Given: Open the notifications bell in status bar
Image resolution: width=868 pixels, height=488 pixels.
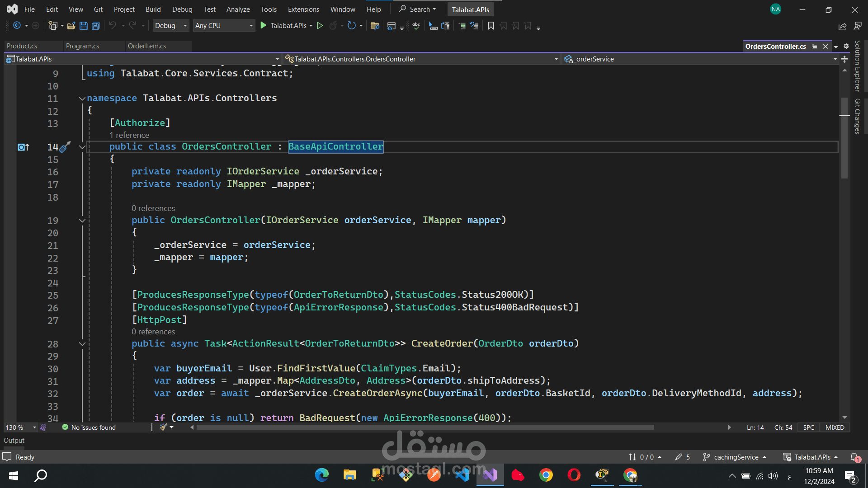Looking at the screenshot, I should pyautogui.click(x=855, y=457).
